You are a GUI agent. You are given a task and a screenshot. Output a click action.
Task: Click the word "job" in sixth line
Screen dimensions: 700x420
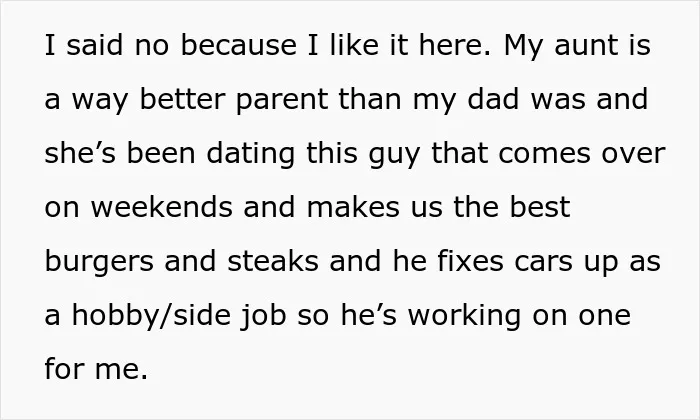pyautogui.click(x=263, y=316)
